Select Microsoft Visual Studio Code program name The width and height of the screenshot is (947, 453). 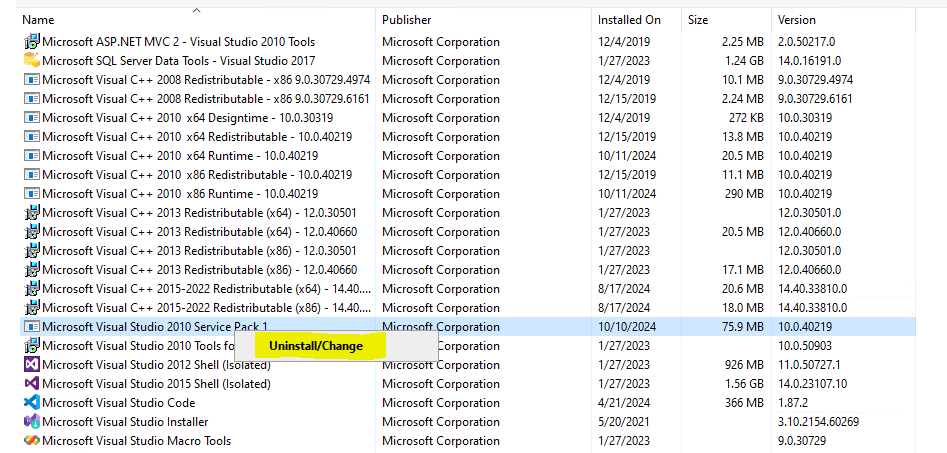(118, 403)
